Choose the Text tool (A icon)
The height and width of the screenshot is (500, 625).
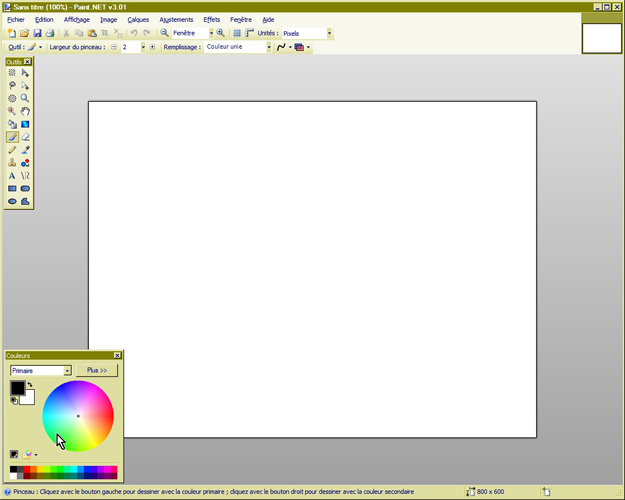(x=12, y=175)
